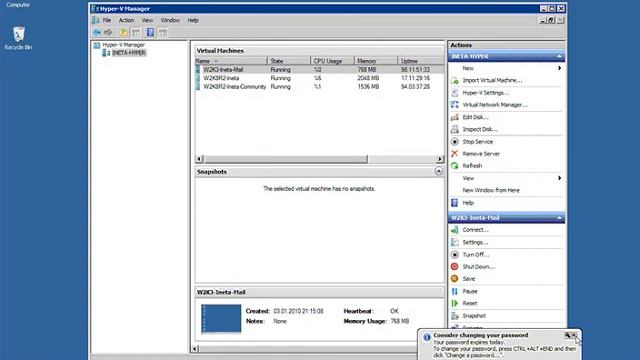Click Show/Hide Console Tree toolbar icon
Screen dimensions: 640x360
tap(136, 32)
